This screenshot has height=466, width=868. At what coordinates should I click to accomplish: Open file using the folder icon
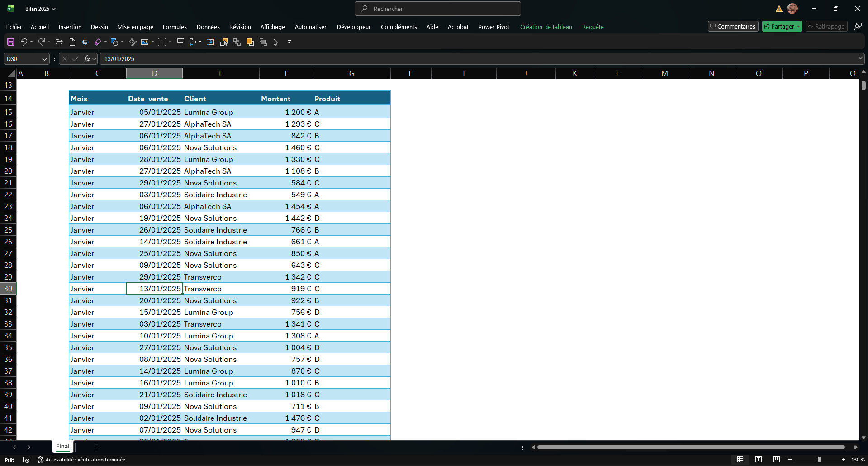click(59, 42)
